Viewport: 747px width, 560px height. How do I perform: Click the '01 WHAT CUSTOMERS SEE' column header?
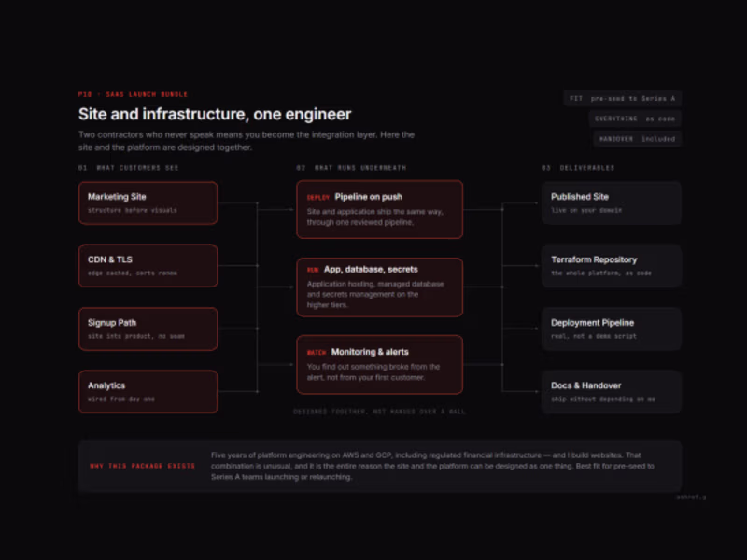(x=128, y=168)
